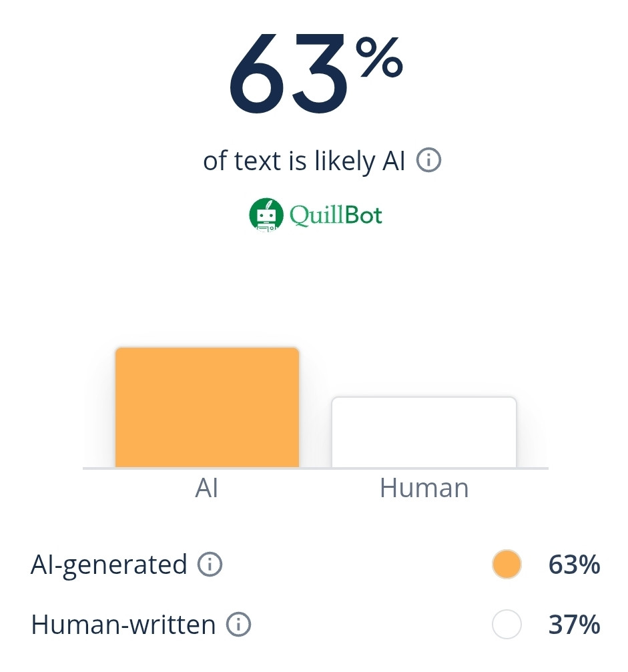
Task: Click the white Human-written color dot
Action: 507,624
